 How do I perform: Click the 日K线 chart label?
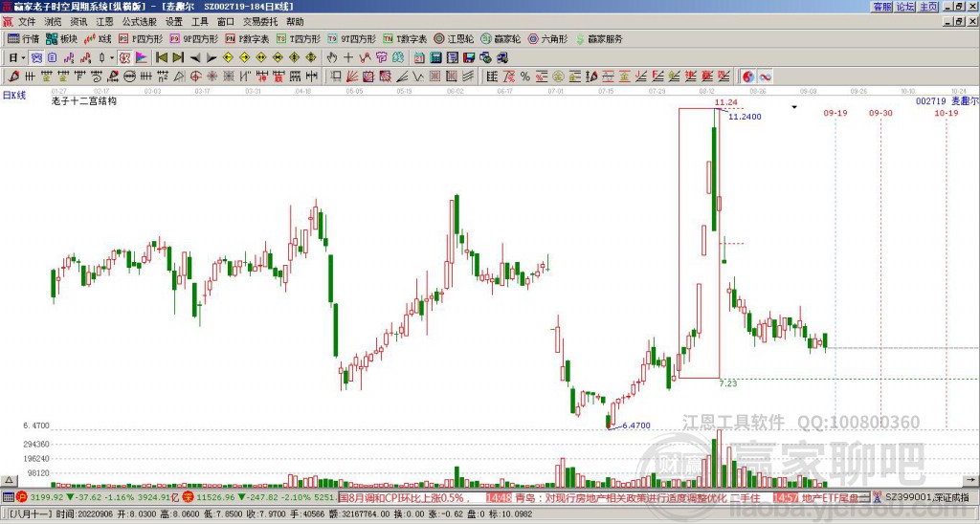pyautogui.click(x=14, y=95)
